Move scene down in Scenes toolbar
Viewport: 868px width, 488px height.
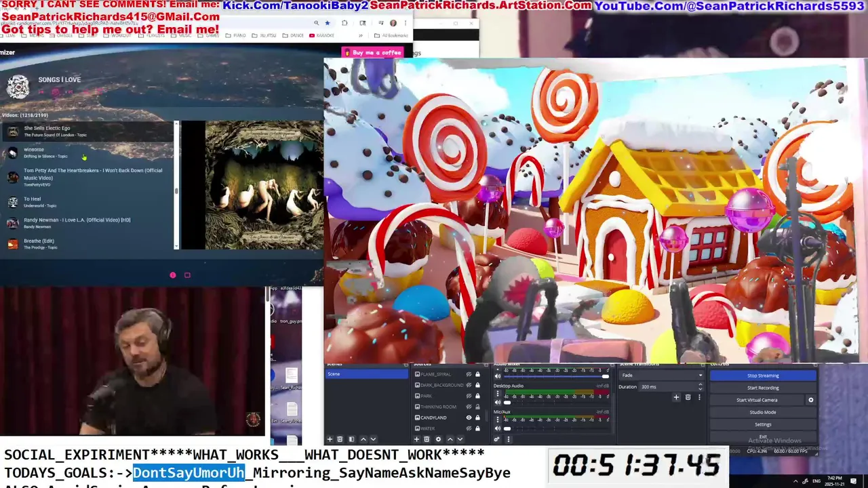pyautogui.click(x=373, y=439)
